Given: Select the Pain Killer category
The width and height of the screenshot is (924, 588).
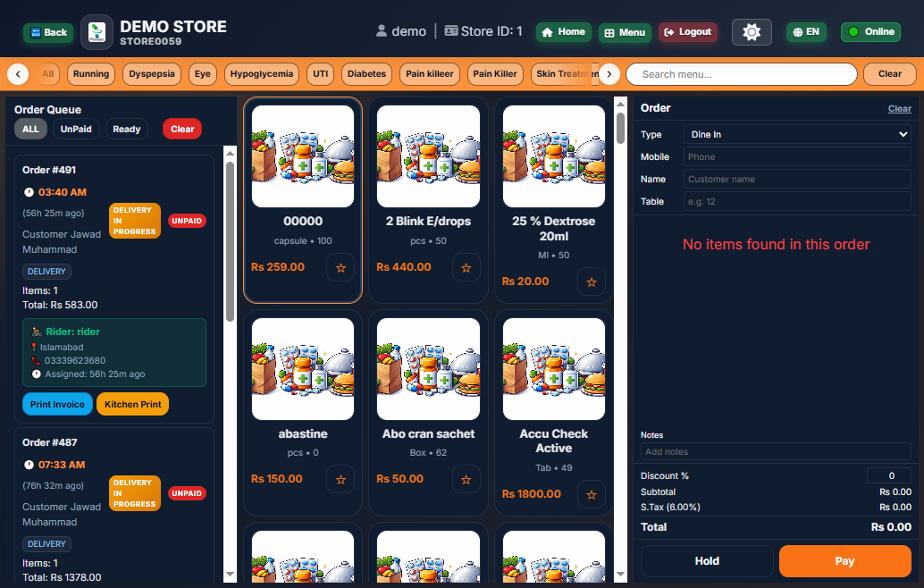Looking at the screenshot, I should click(495, 73).
